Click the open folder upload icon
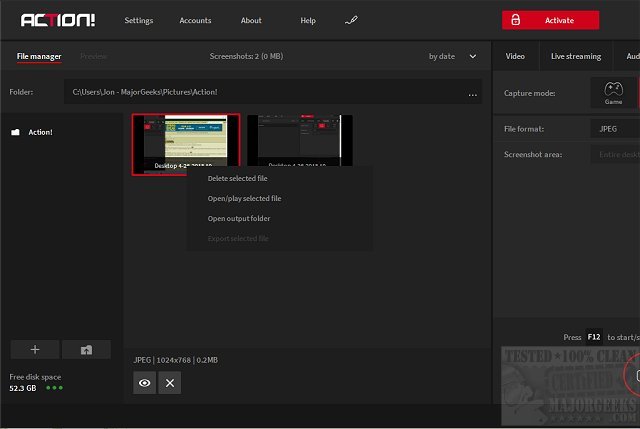Screen dimensions: 640x429 pos(86,349)
